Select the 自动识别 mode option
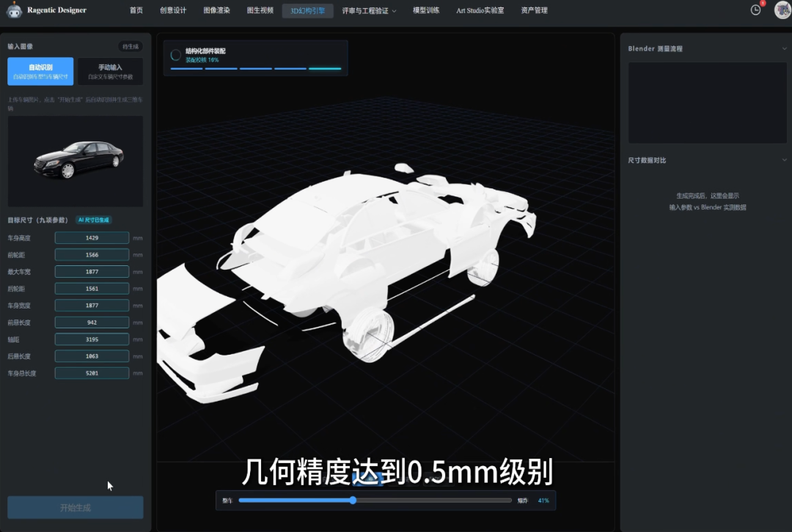The image size is (792, 532). coord(40,71)
